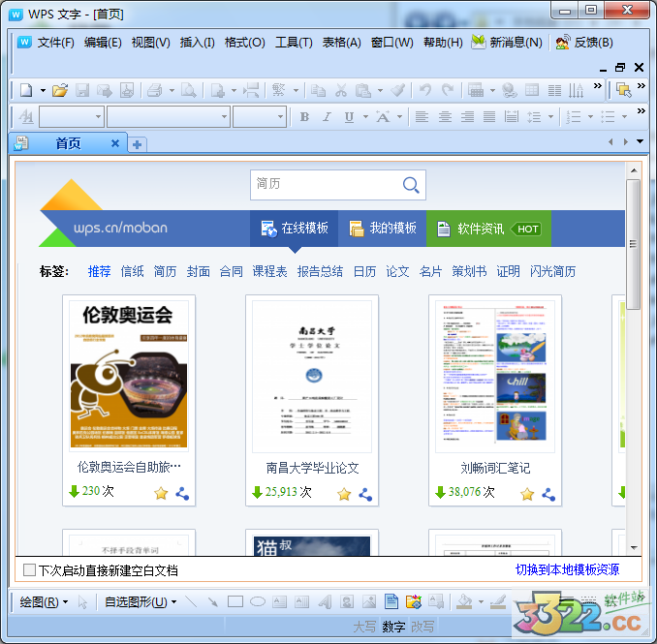The height and width of the screenshot is (644, 657).
Task: Click 切换到本地模板资源 link
Action: (567, 569)
